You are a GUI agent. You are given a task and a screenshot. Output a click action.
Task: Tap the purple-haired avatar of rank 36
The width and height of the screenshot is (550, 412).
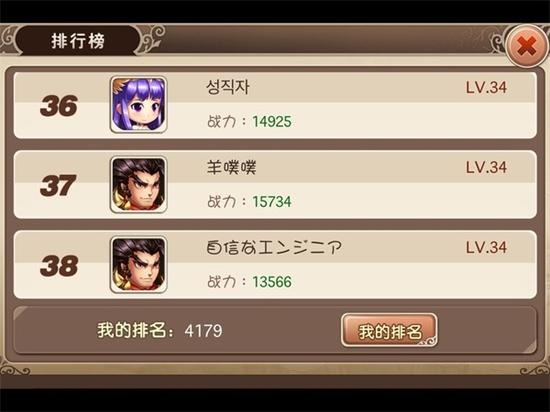139,104
